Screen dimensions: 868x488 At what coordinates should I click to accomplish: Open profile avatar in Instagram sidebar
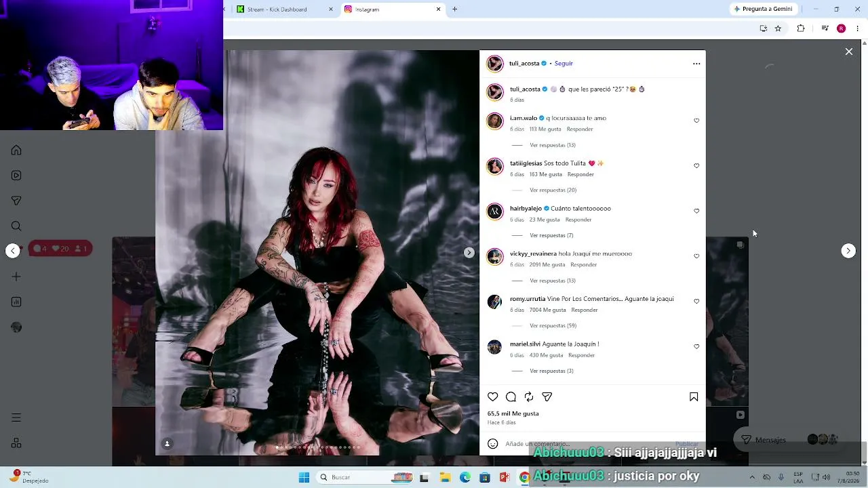tap(16, 327)
